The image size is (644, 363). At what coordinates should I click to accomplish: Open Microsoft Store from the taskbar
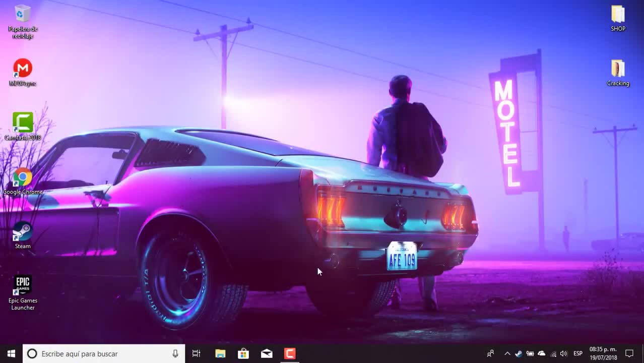point(243,353)
